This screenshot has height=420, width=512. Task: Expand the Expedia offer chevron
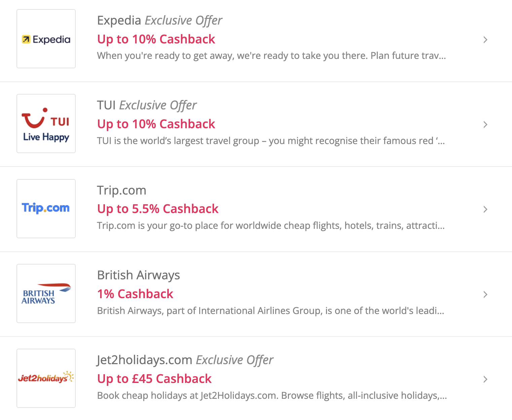[485, 40]
